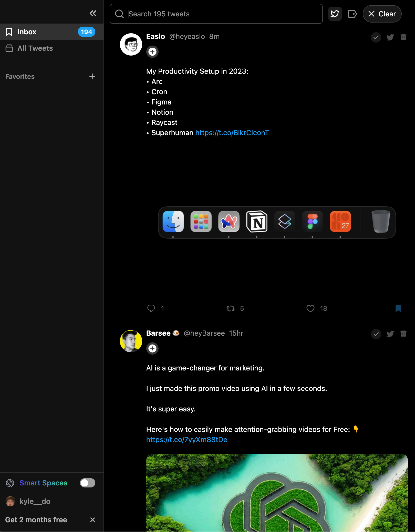Click the retweet icon on Easlo's tweet
Image resolution: width=415 pixels, height=532 pixels.
coord(231,308)
